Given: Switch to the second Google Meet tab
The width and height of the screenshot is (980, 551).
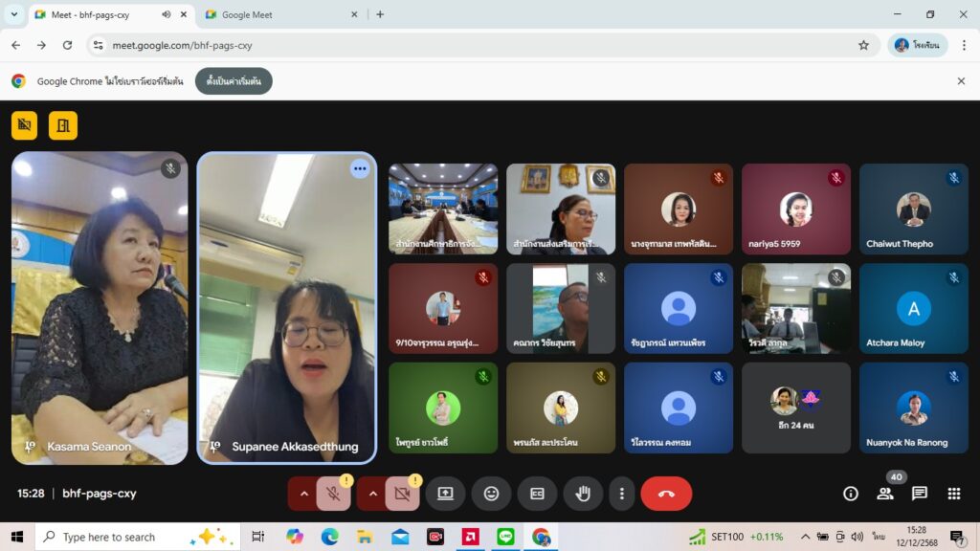Looking at the screenshot, I should coord(278,14).
